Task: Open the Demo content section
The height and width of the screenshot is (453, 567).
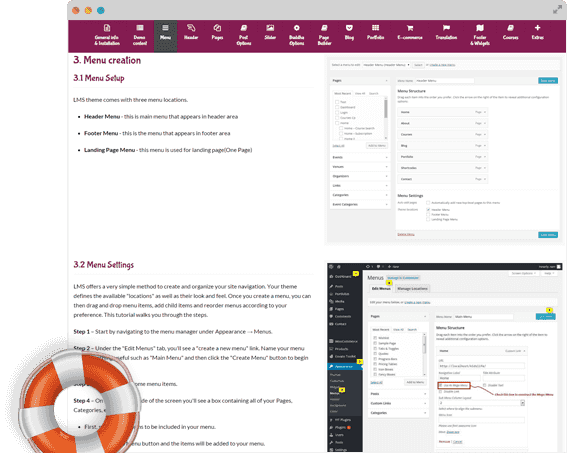Action: point(140,35)
